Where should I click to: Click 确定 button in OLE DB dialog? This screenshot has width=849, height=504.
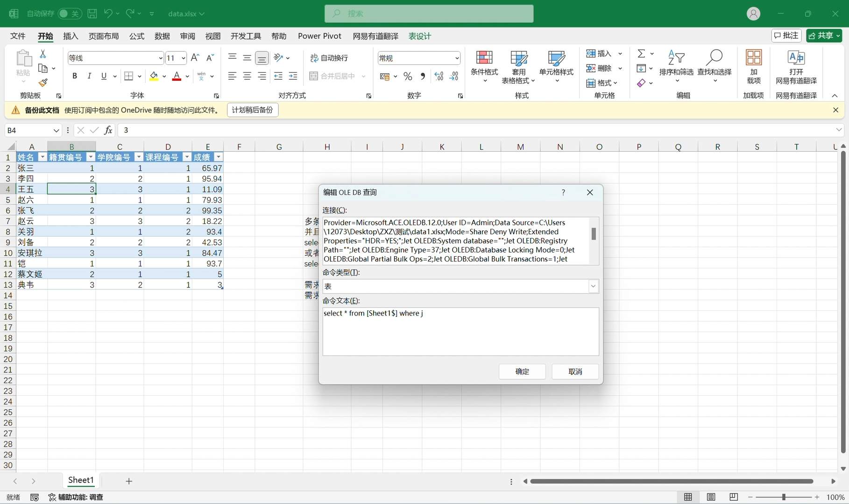pyautogui.click(x=522, y=371)
